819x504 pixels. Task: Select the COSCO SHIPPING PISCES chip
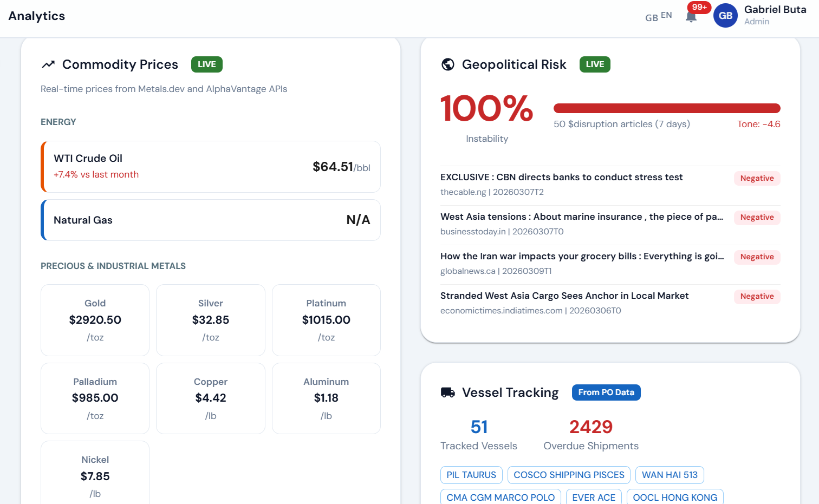(569, 475)
